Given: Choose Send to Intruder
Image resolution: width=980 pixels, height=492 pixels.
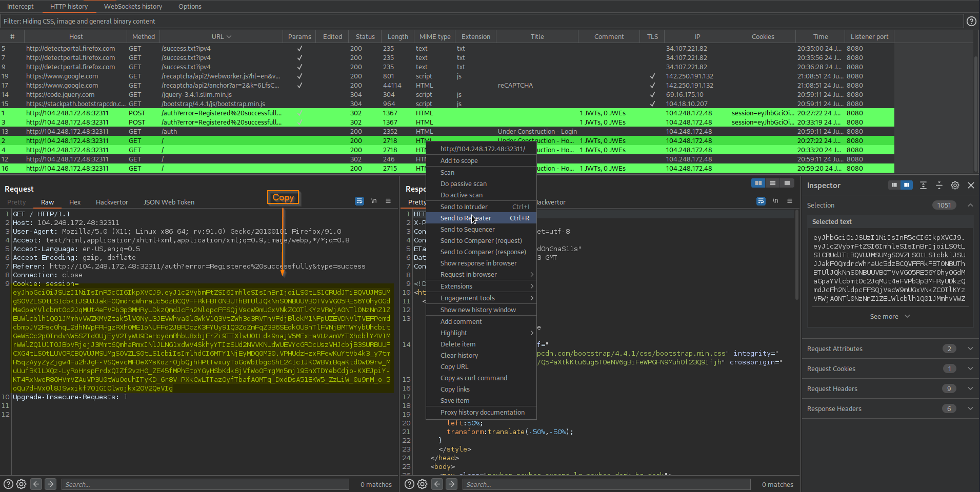Looking at the screenshot, I should click(x=481, y=207).
